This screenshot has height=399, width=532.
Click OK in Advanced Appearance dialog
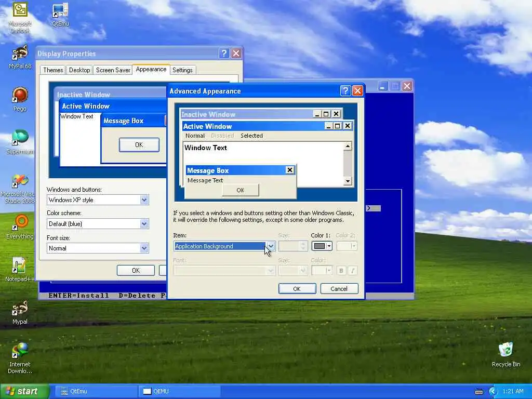(x=297, y=289)
